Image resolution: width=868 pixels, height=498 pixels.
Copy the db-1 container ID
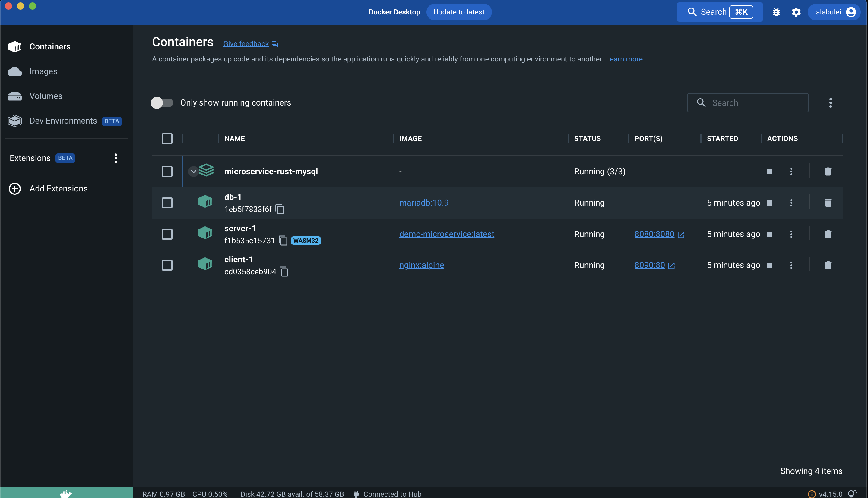click(x=280, y=209)
